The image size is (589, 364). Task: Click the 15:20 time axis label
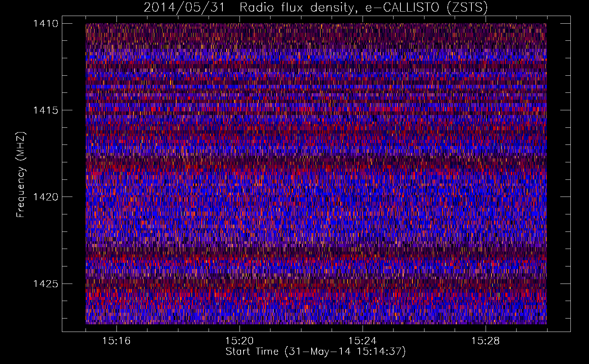240,341
